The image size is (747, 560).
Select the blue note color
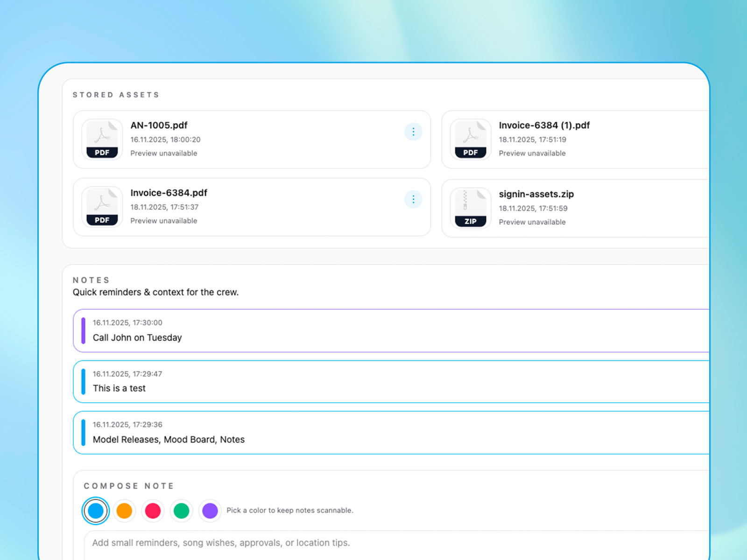pos(96,511)
